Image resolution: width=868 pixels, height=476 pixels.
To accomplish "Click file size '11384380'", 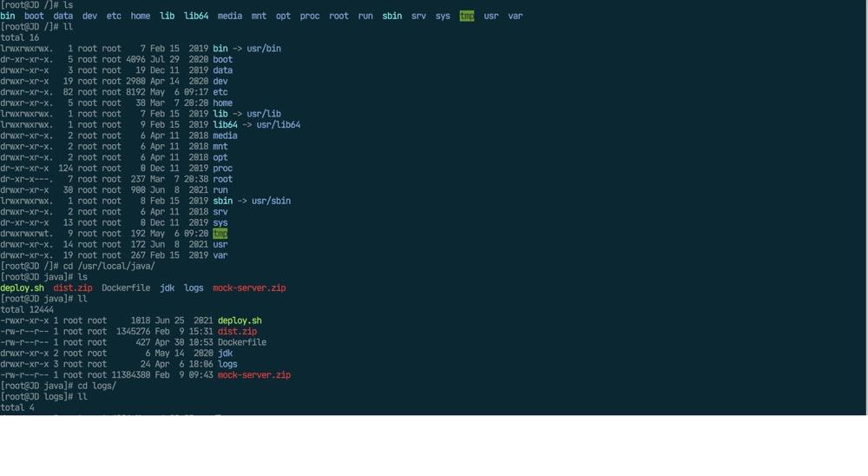I will click(131, 375).
